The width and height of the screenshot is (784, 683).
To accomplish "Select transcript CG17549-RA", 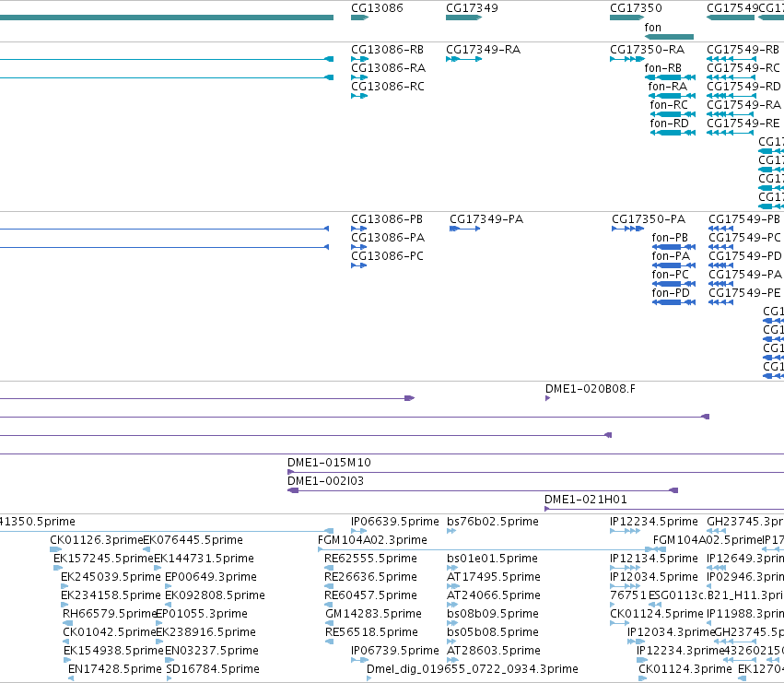I will coord(744,105).
